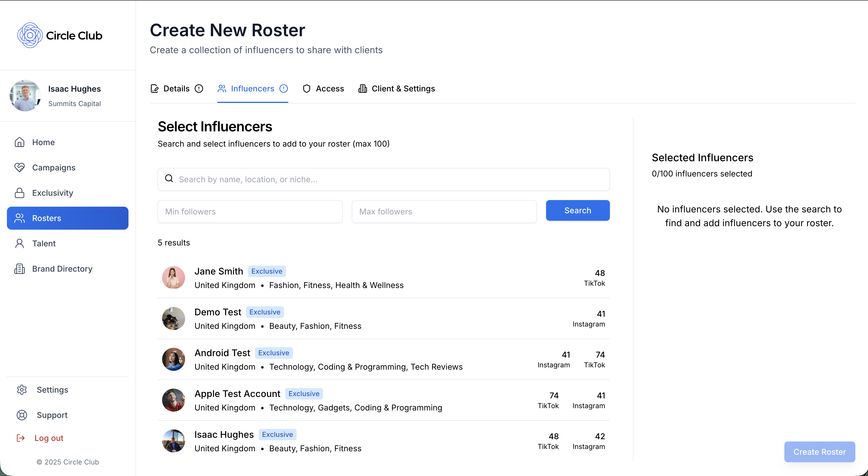Viewport: 868px width, 476px height.
Task: Open the Talent section icon
Action: pyautogui.click(x=20, y=243)
